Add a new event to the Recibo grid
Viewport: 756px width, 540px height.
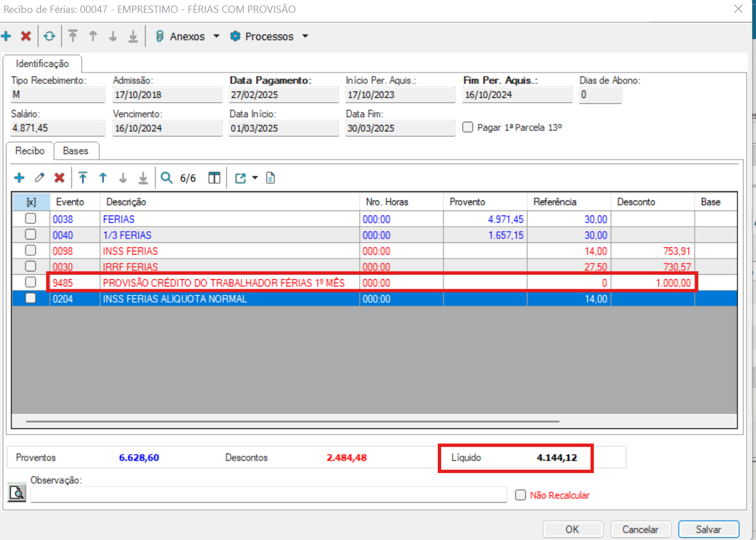(20, 178)
